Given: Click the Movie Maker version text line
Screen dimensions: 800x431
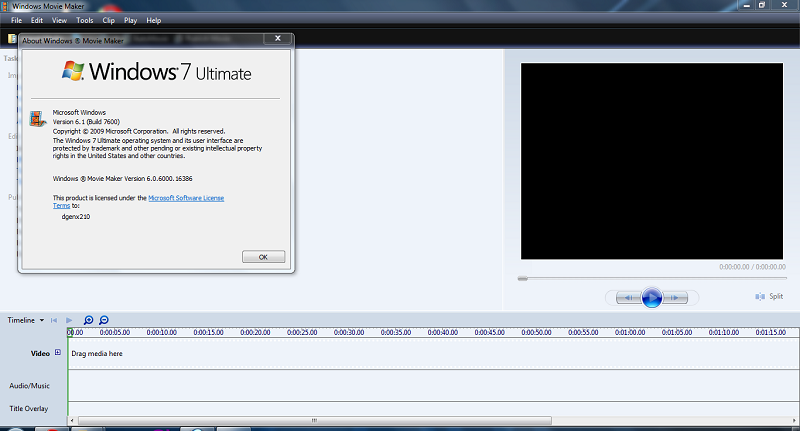Looking at the screenshot, I should (122, 179).
